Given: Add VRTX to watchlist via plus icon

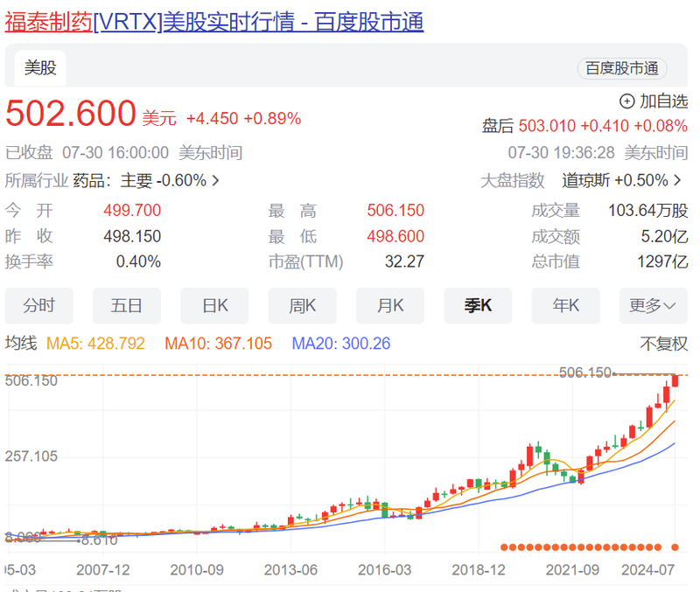Looking at the screenshot, I should [626, 101].
